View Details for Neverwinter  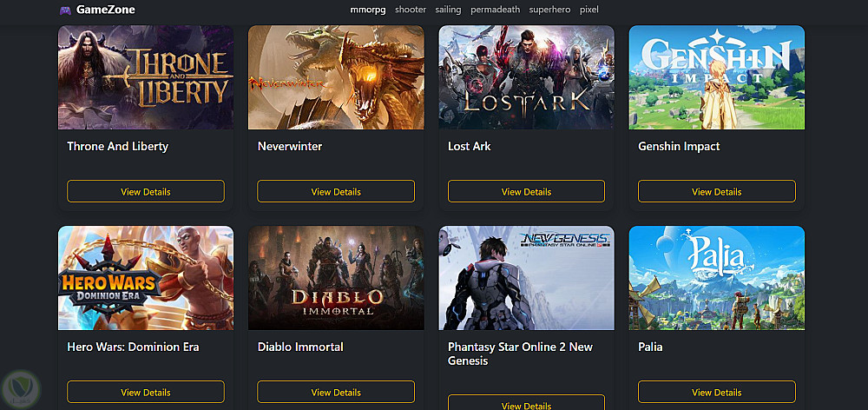(336, 191)
